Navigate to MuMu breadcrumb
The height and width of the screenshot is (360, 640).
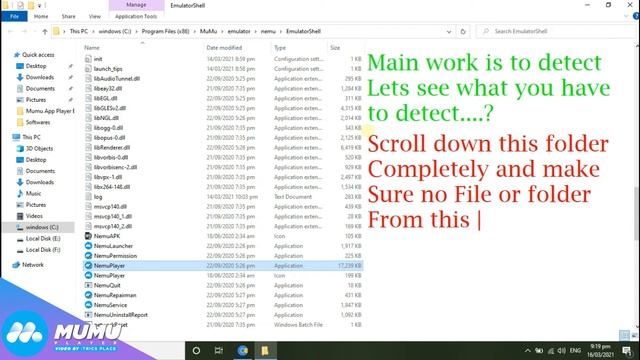pyautogui.click(x=208, y=31)
